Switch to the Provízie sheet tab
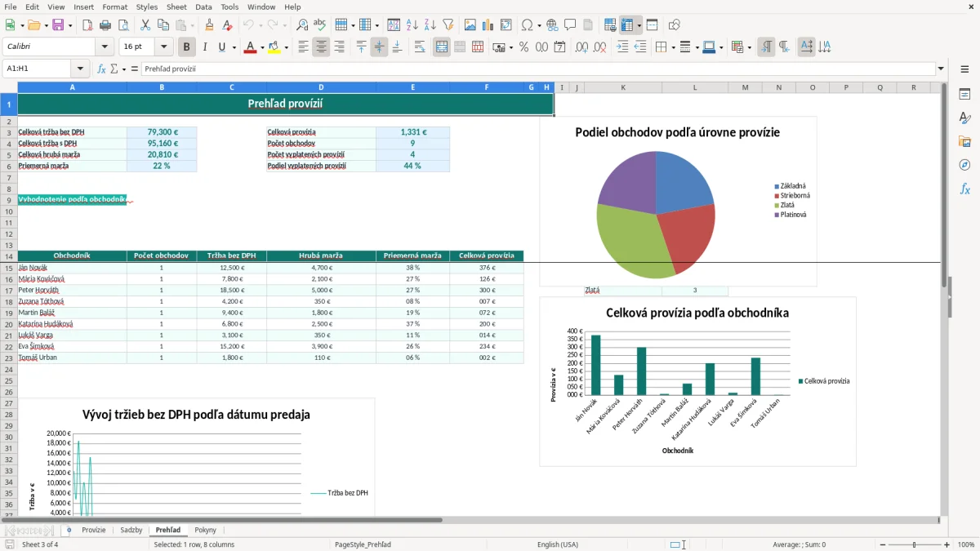Image resolution: width=980 pixels, height=551 pixels. [94, 531]
